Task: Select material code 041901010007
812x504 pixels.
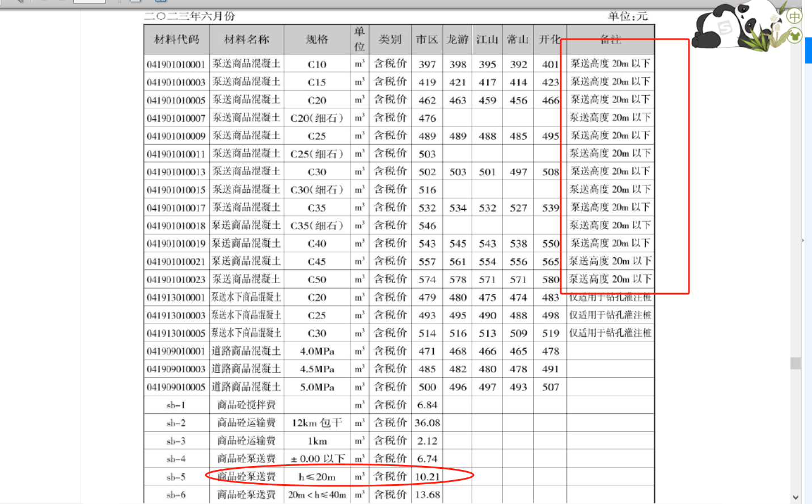Action: [176, 118]
